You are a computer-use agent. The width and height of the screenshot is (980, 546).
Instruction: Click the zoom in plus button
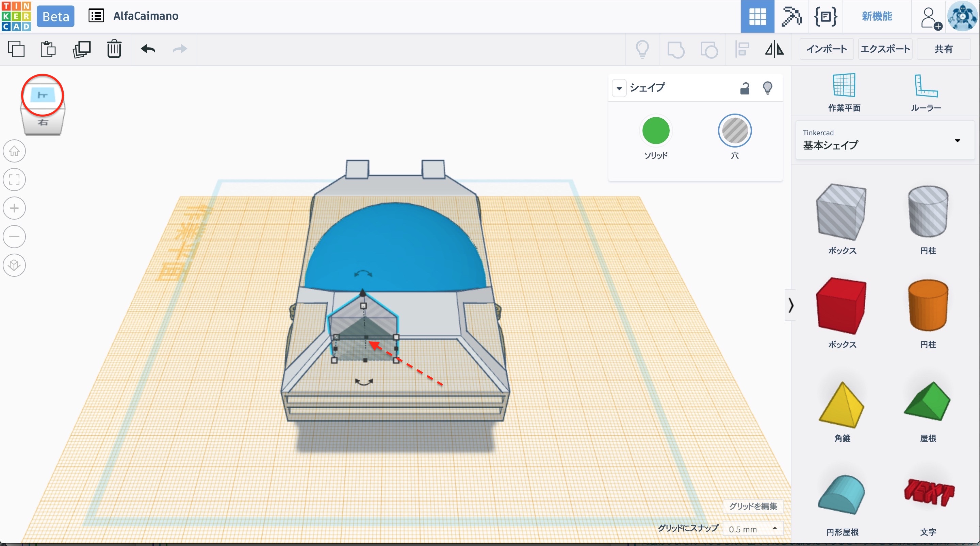click(x=14, y=208)
